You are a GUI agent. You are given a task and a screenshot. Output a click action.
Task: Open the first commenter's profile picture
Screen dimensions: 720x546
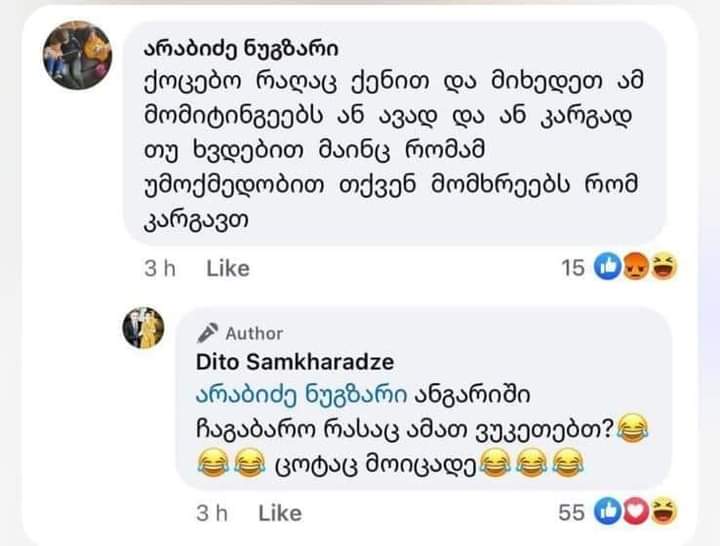(77, 55)
